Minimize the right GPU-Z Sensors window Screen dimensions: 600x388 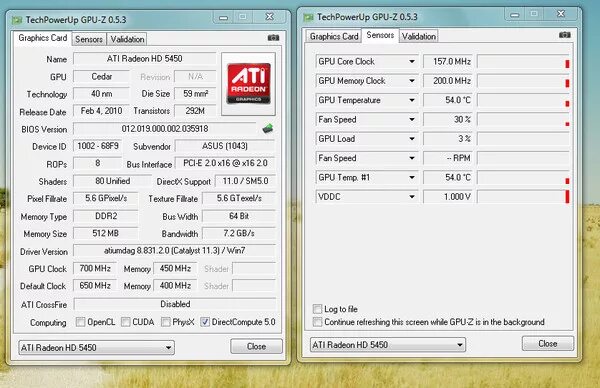[x=515, y=15]
